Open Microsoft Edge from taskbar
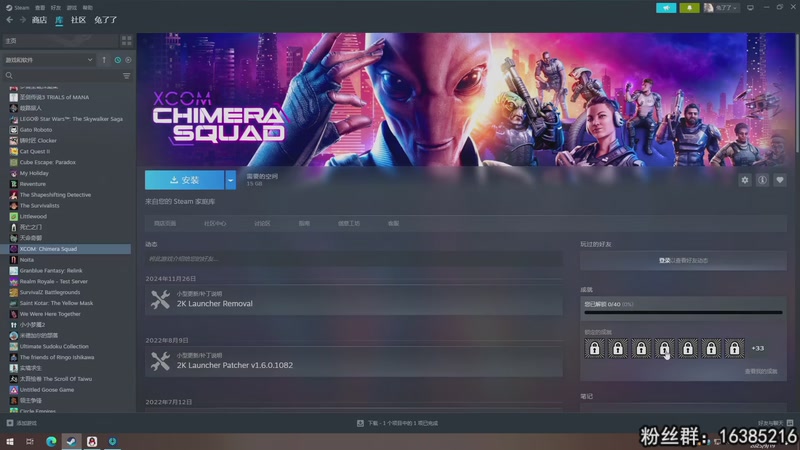The width and height of the screenshot is (800, 450). 51,441
